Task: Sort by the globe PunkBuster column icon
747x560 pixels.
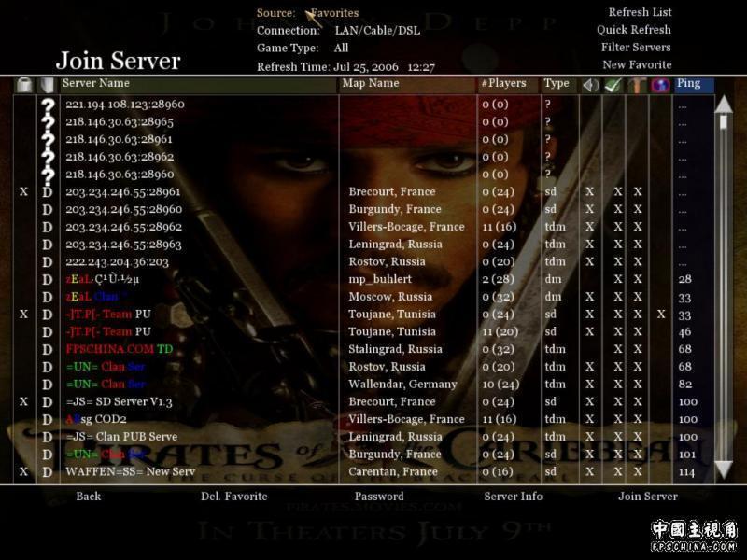Action: (x=660, y=85)
